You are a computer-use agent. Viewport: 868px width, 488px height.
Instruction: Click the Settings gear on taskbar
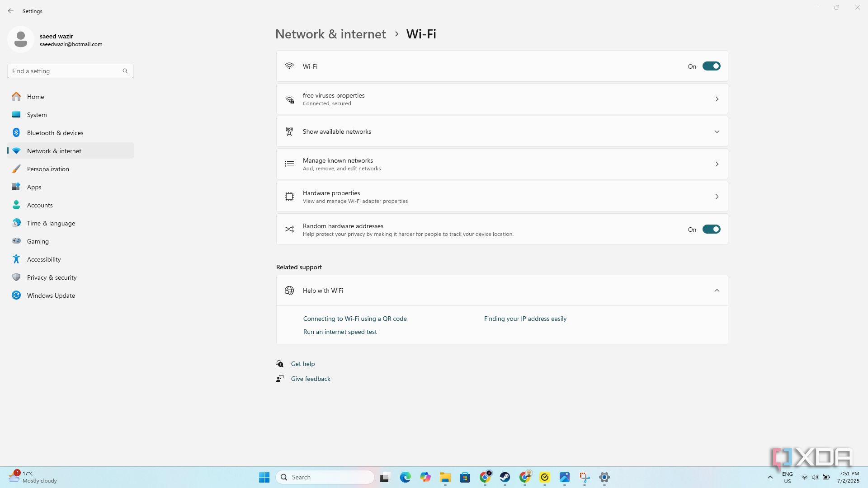click(604, 477)
